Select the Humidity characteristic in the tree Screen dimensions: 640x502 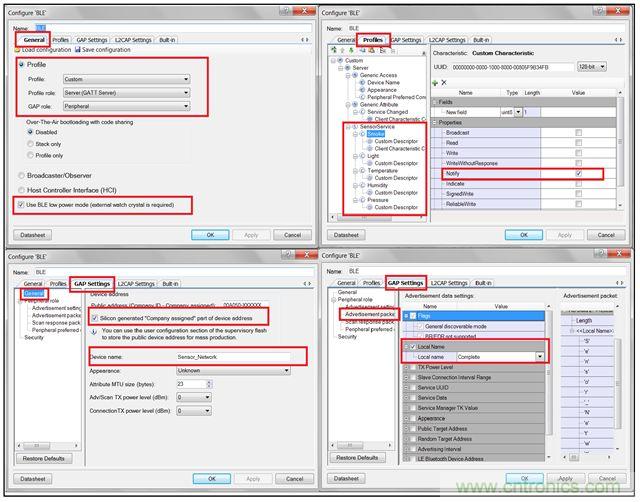(x=378, y=185)
